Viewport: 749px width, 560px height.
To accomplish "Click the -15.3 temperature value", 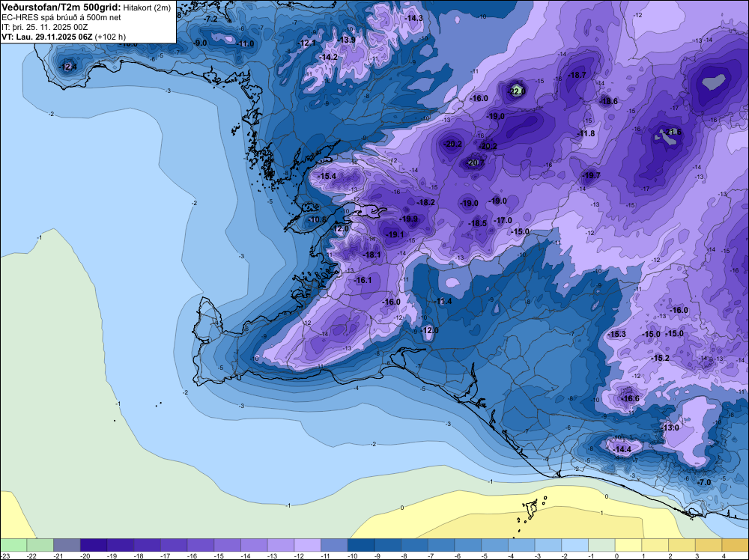I will tap(616, 334).
